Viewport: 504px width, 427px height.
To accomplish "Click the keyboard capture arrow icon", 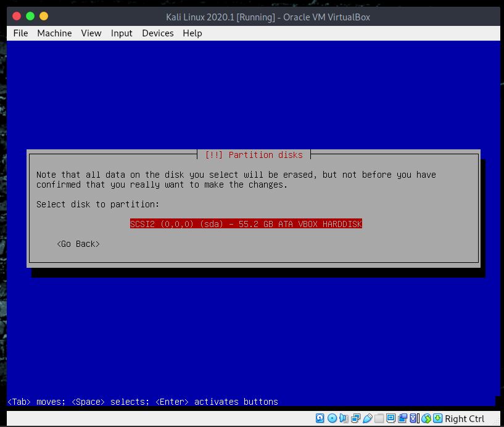I will click(x=437, y=418).
